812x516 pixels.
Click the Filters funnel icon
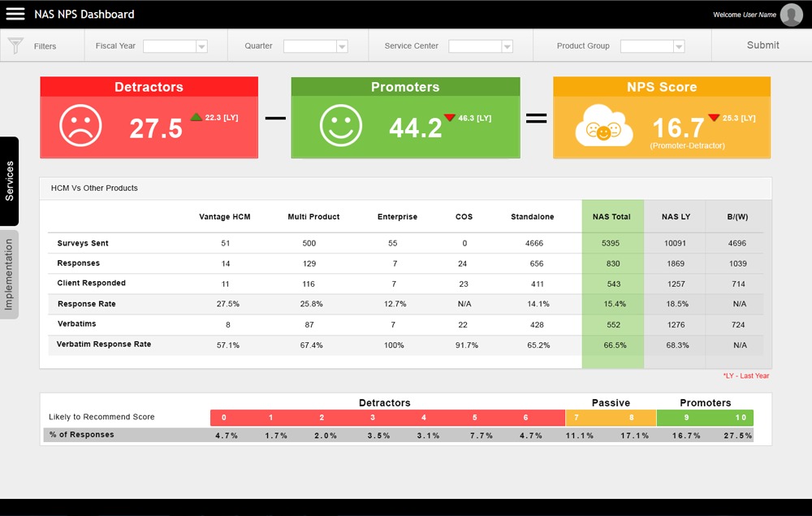(x=15, y=46)
